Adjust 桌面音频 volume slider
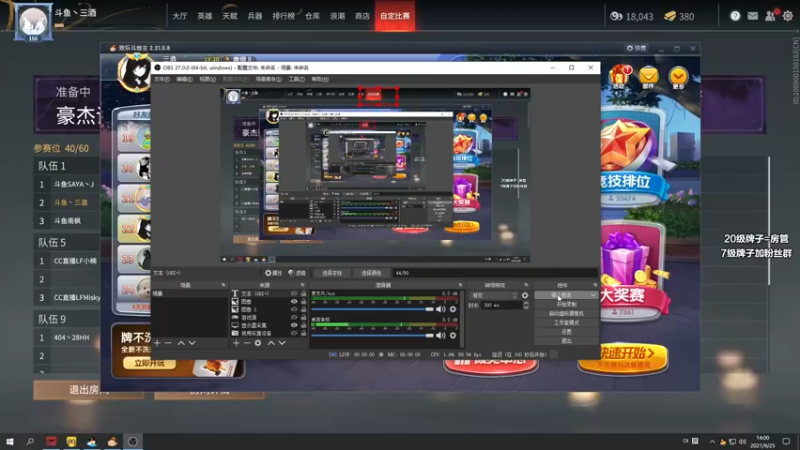Viewport: 800px width, 450px height. click(372, 335)
